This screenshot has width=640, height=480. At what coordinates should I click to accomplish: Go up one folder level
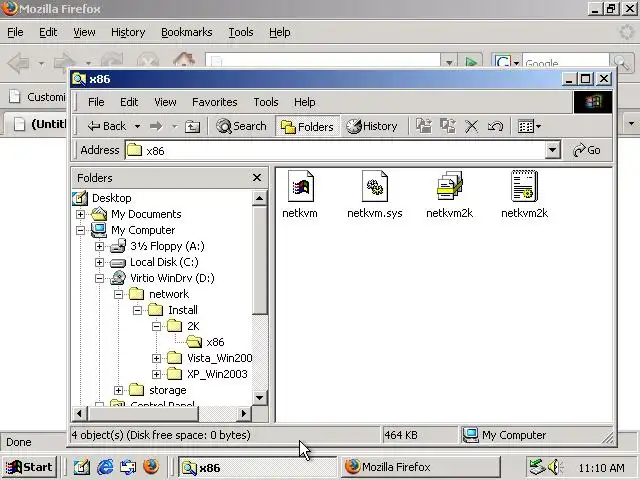192,127
